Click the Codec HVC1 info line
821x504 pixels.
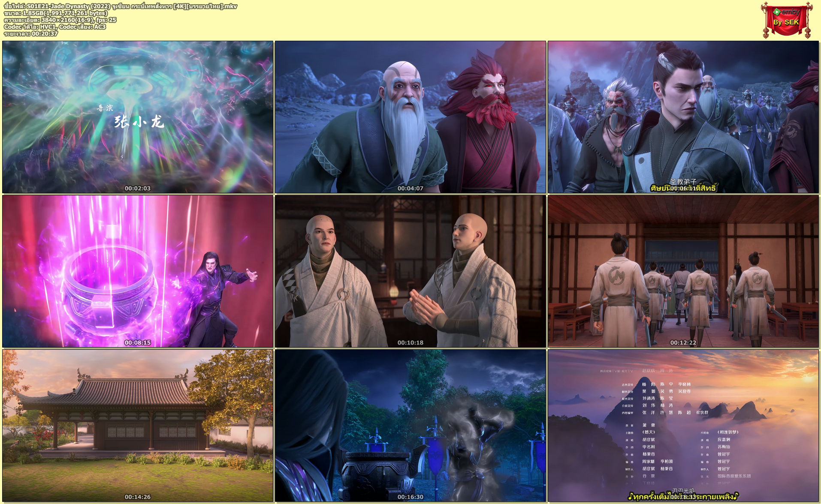54,27
